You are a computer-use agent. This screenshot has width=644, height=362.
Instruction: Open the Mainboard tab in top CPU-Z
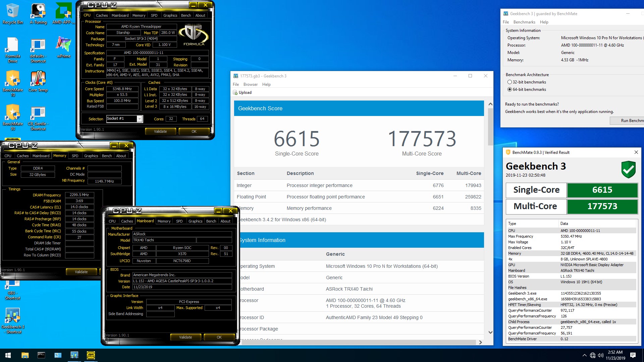(120, 15)
